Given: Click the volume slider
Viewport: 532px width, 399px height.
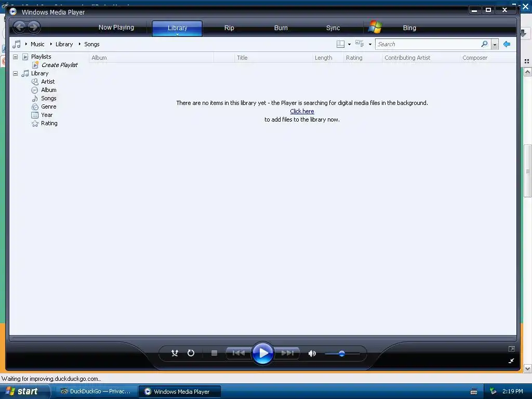Looking at the screenshot, I should (x=342, y=353).
